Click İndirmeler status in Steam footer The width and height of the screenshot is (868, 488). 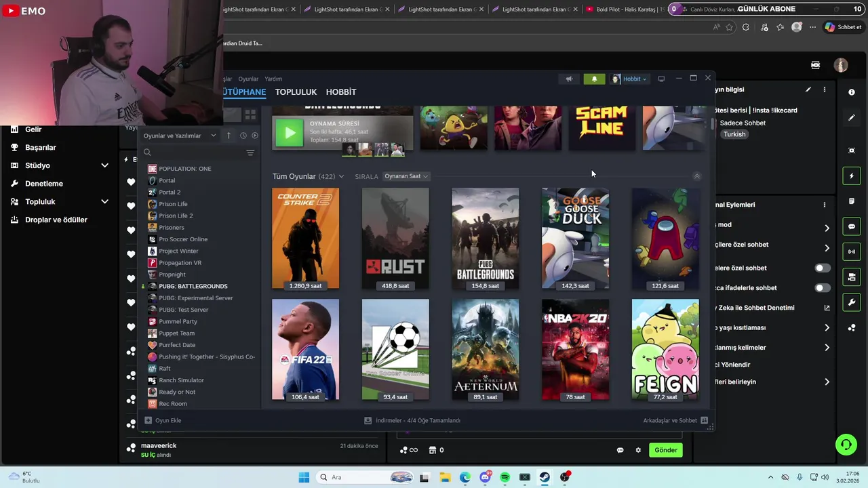[x=412, y=420]
